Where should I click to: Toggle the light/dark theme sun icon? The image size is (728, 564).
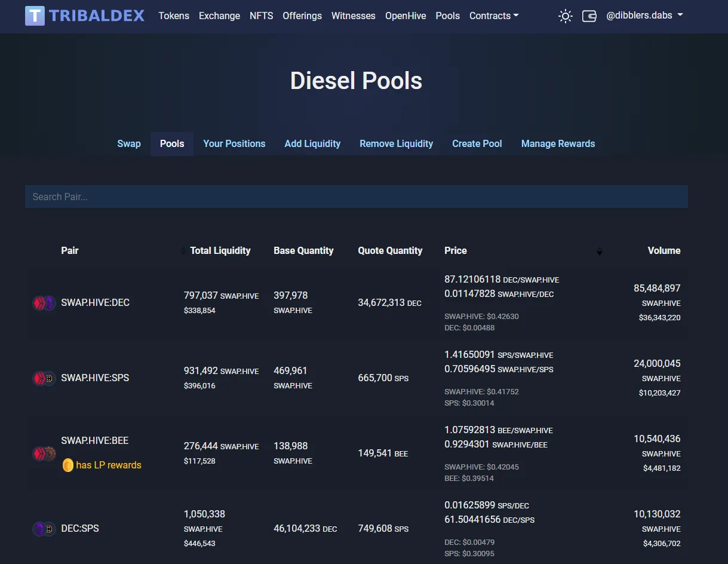565,16
